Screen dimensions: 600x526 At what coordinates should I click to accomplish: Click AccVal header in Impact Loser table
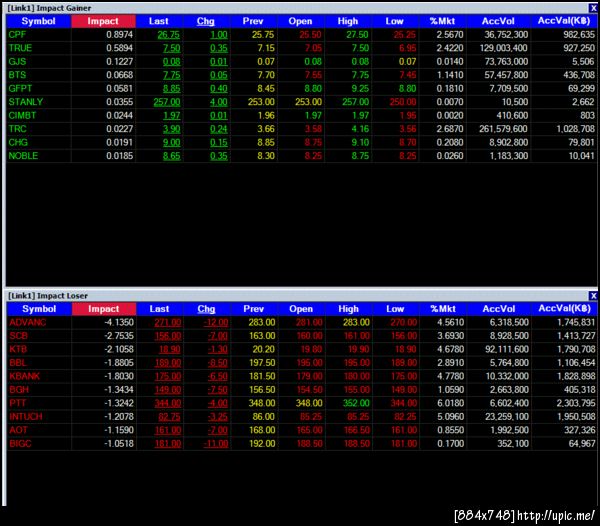pos(565,309)
